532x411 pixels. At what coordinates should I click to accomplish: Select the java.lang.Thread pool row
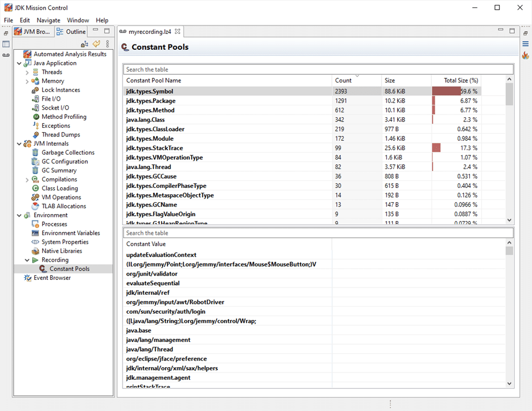point(302,167)
